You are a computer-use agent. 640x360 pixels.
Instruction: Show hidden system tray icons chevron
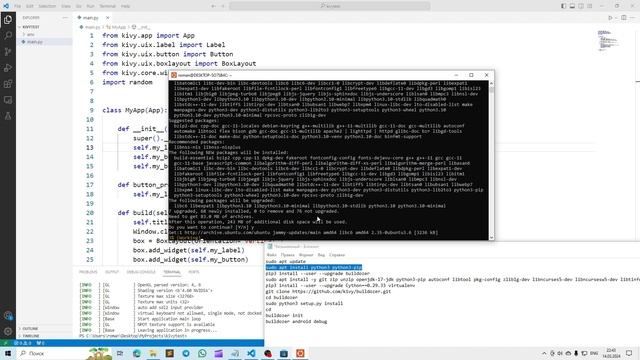(544, 353)
